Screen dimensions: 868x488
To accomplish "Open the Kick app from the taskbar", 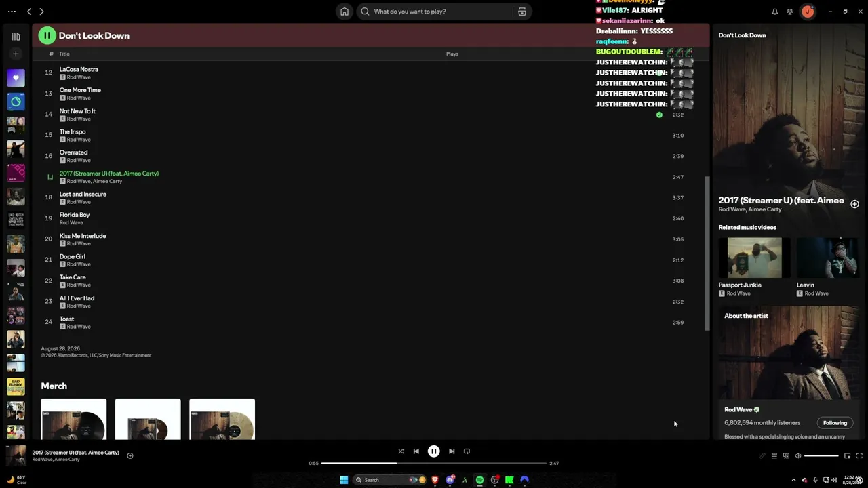I will click(x=509, y=480).
